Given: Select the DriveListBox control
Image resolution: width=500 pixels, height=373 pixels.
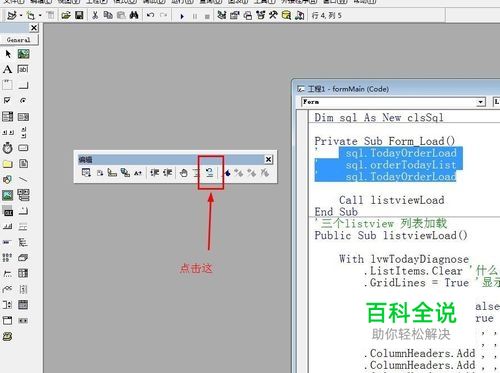Looking at the screenshot, I should click(x=23, y=148).
